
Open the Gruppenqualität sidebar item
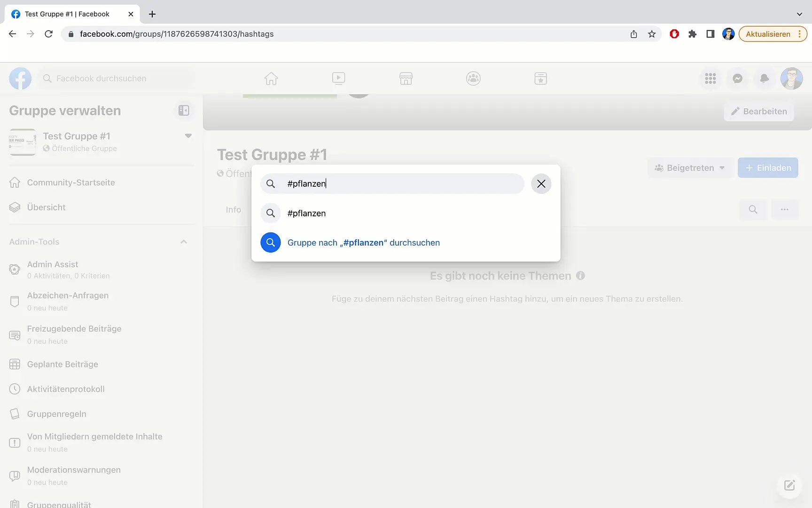[101, 503]
